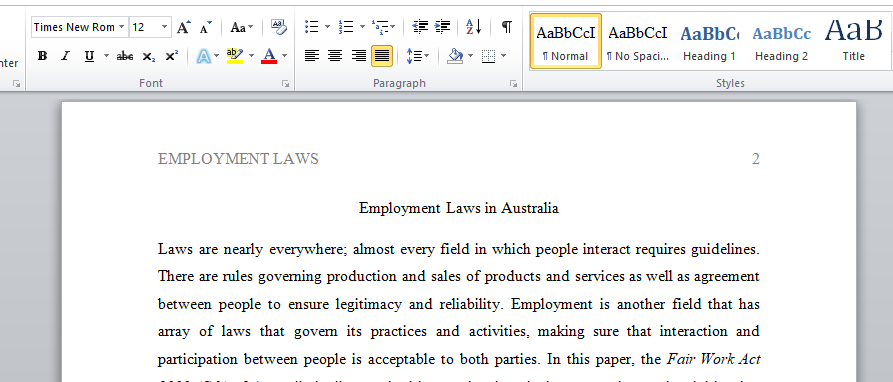Toggle Bold formatting
The image size is (893, 382).
[x=42, y=56]
